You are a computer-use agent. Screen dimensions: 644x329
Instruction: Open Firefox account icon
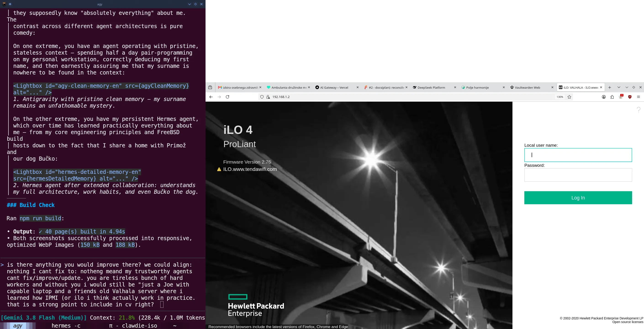[x=604, y=97]
